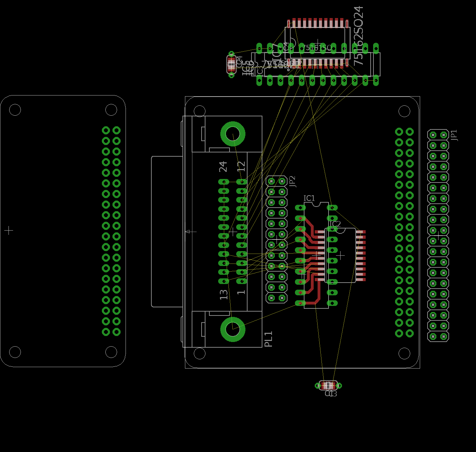Select the left board's top-left mounting hole
Image resolution: width=476 pixels, height=452 pixels.
[15, 110]
